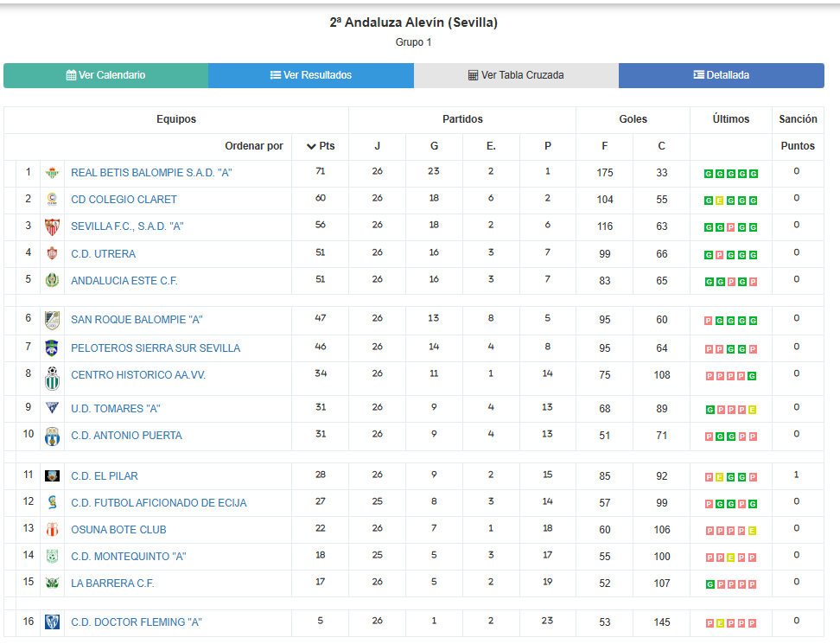This screenshot has width=840, height=644.
Task: Click the Grupo 1 subtitle text
Action: (x=414, y=42)
